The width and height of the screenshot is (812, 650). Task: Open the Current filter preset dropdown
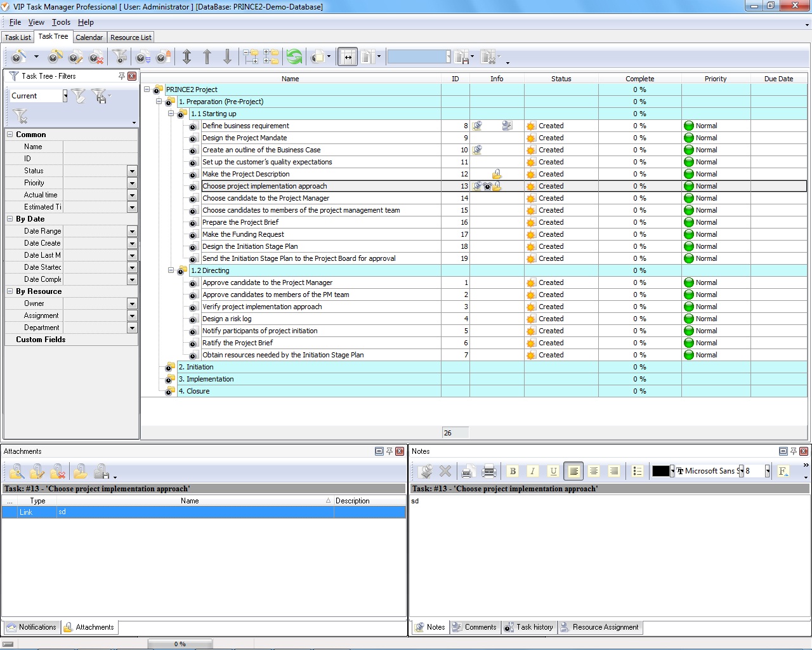[x=65, y=96]
